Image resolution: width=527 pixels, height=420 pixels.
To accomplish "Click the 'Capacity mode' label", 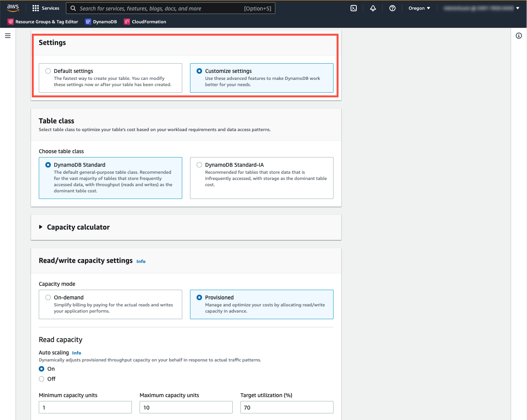I will (57, 284).
